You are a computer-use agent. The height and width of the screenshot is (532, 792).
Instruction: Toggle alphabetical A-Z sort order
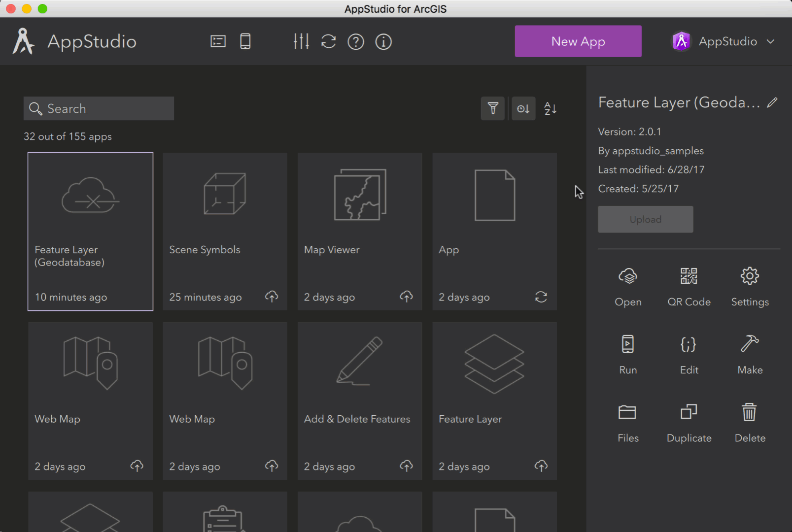[x=551, y=108]
